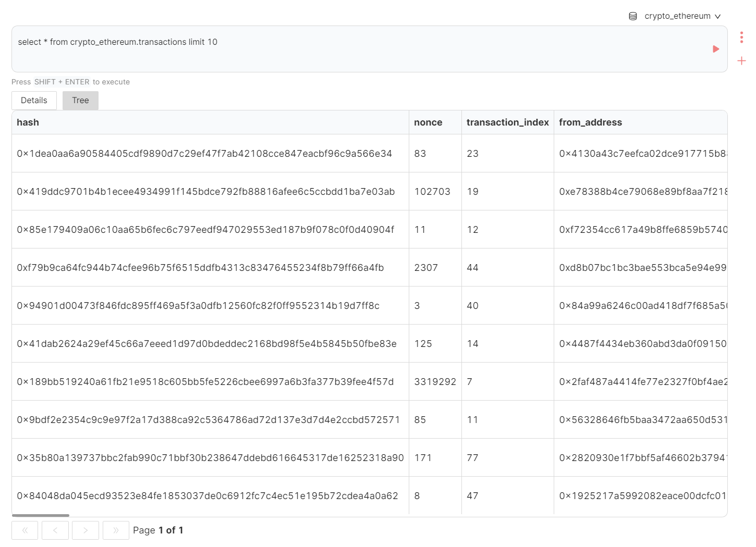
Task: Add a new query with plus icon
Action: (741, 61)
